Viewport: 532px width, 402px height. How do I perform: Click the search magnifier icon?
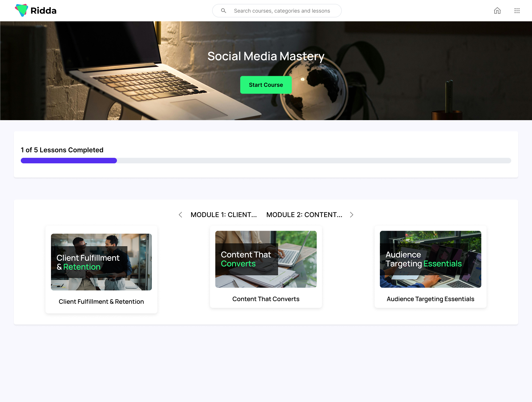pyautogui.click(x=223, y=11)
